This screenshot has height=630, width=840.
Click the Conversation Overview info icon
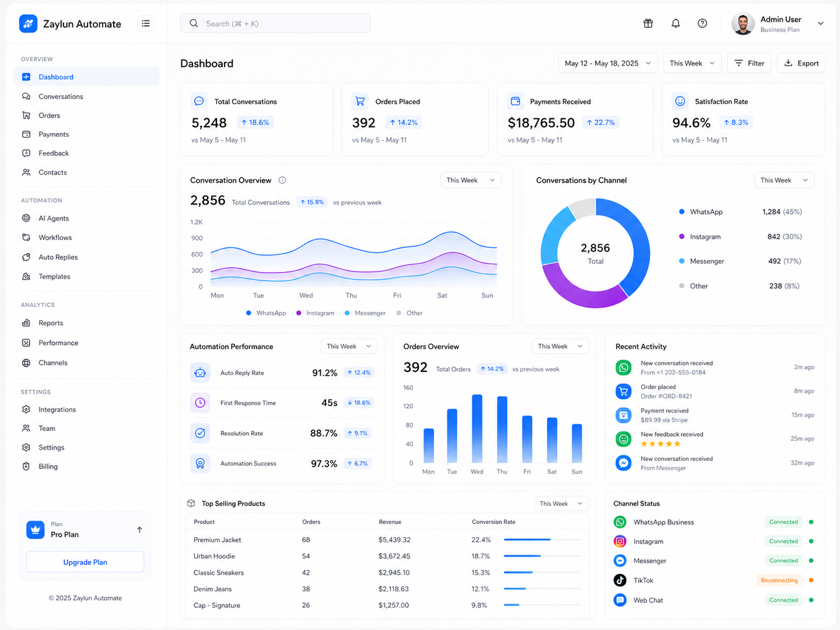click(283, 180)
